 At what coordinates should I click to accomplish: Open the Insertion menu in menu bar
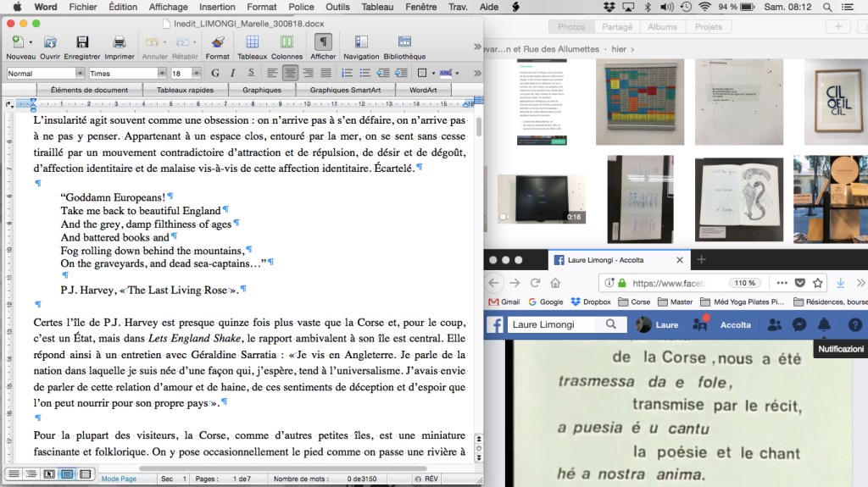tap(217, 7)
